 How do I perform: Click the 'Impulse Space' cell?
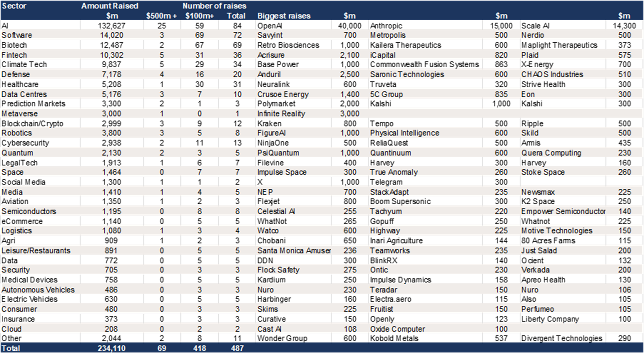coord(282,172)
